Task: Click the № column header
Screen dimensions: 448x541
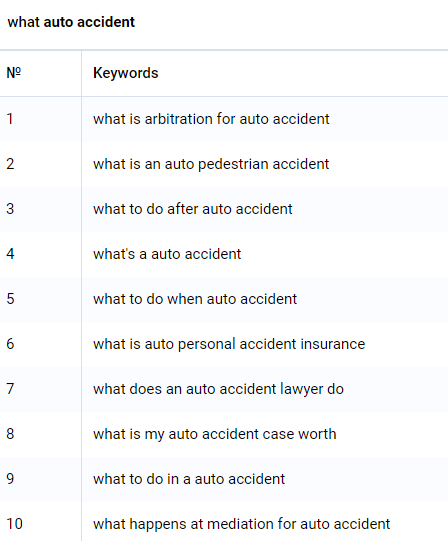Action: [x=14, y=73]
